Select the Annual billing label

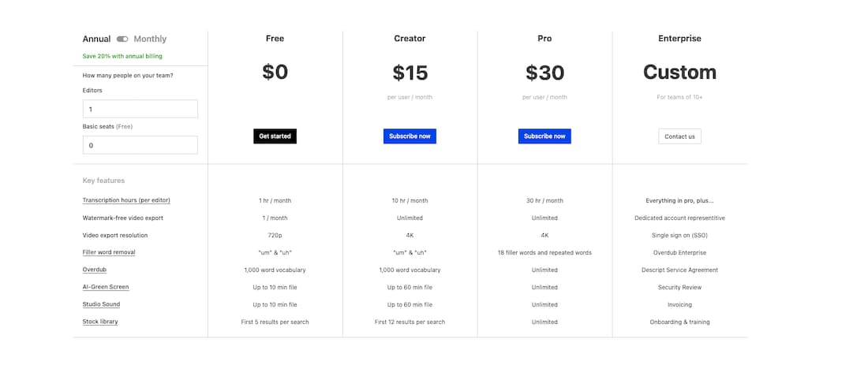coord(96,39)
